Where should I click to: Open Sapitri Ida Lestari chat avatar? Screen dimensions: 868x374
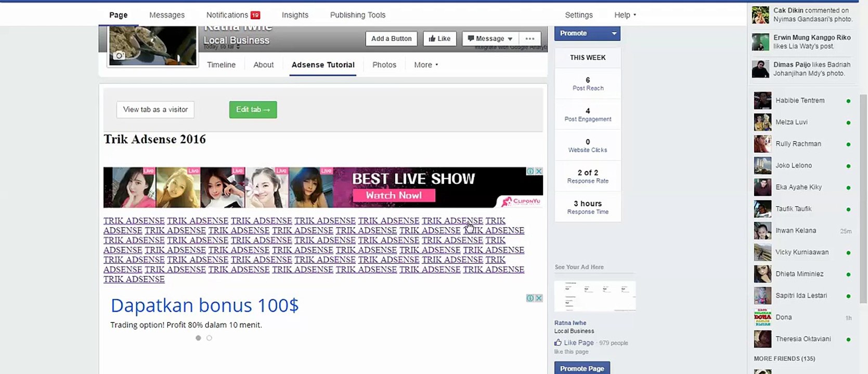click(x=762, y=296)
